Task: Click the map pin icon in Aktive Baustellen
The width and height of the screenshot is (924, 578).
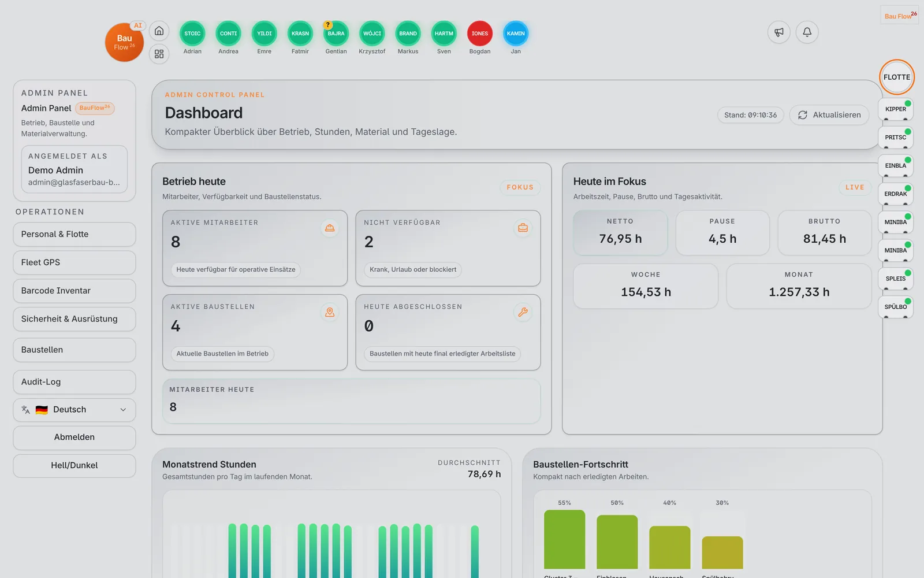Action: [x=330, y=312]
